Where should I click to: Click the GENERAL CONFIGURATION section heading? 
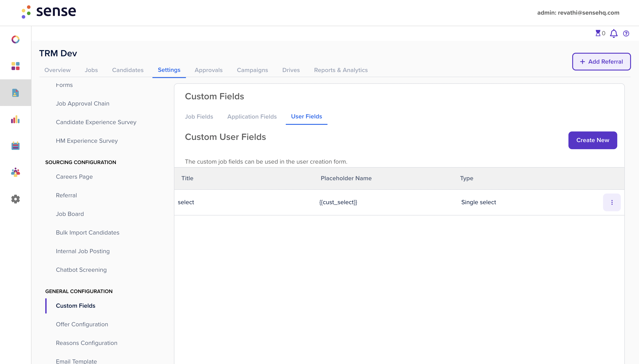[79, 291]
